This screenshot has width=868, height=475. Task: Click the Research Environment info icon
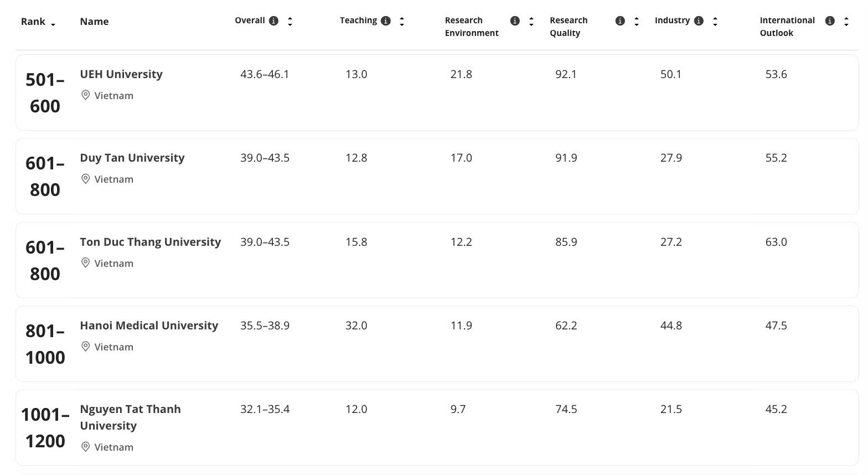515,21
